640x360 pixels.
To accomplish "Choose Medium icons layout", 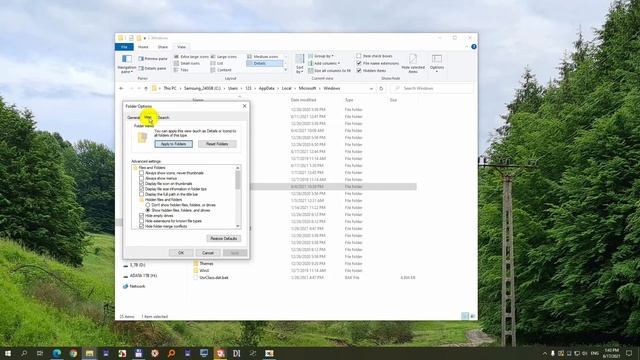I will (262, 57).
